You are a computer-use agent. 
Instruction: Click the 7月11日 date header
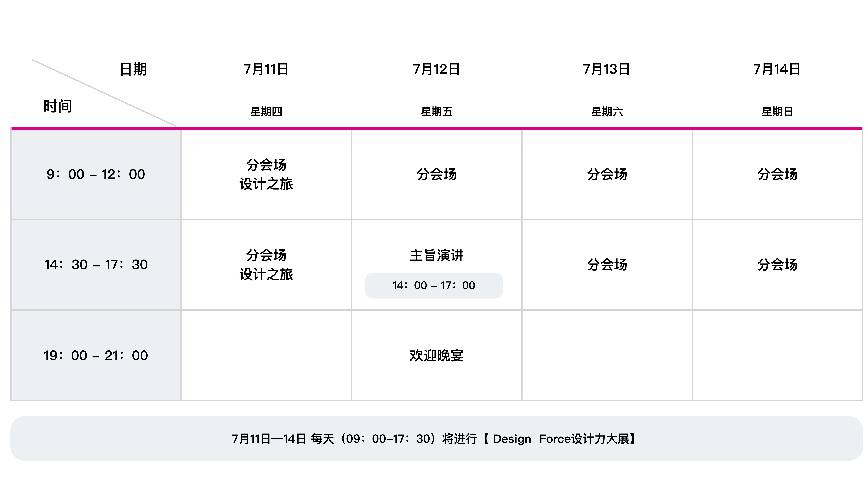pos(266,69)
